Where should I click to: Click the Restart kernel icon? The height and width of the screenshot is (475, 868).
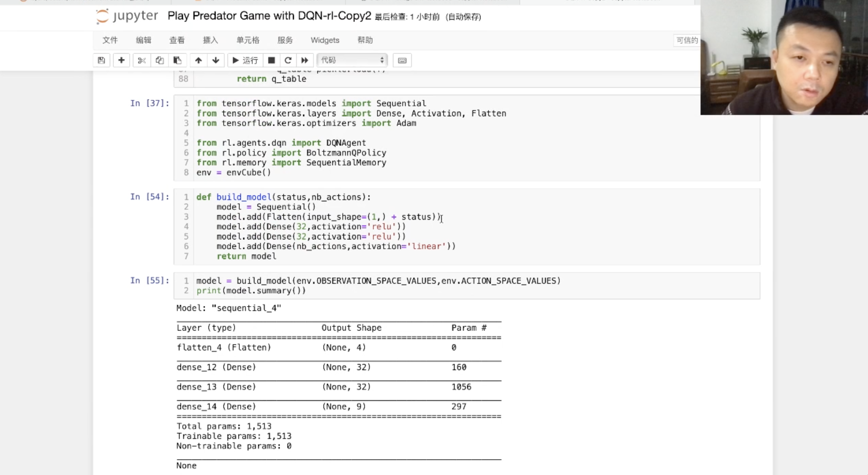[x=288, y=60]
